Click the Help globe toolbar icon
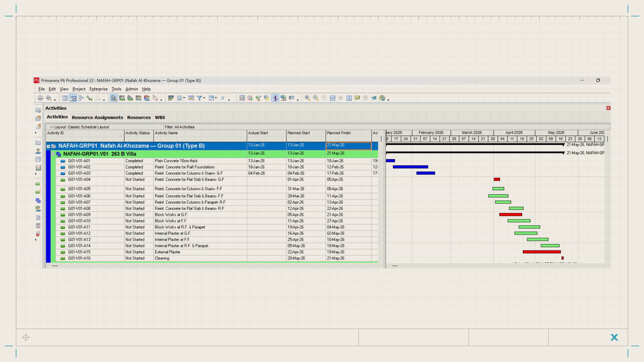The height and width of the screenshot is (362, 644). 382,98
